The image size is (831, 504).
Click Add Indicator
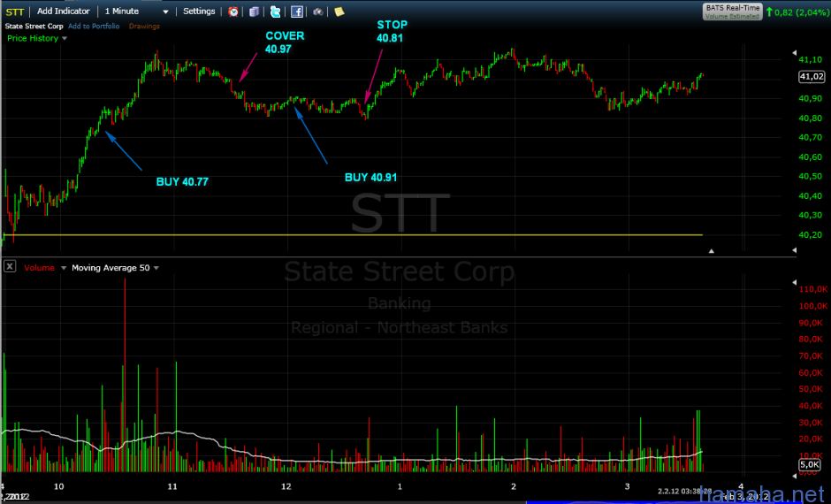63,11
